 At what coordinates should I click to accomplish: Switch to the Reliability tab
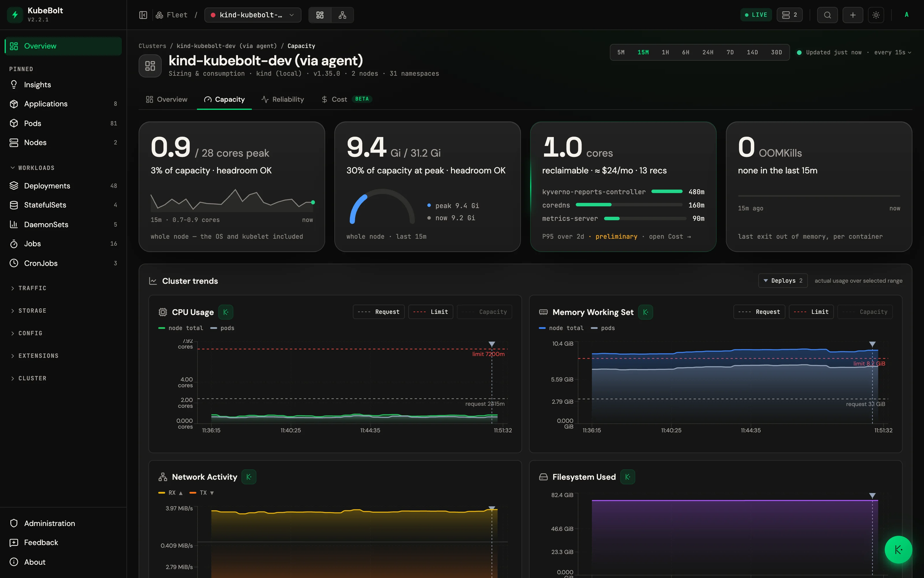pyautogui.click(x=283, y=99)
